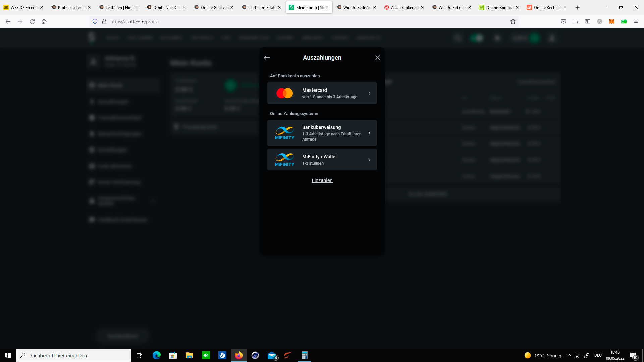Open Firefox from the taskbar
Screen dimensions: 644x362
click(239, 355)
